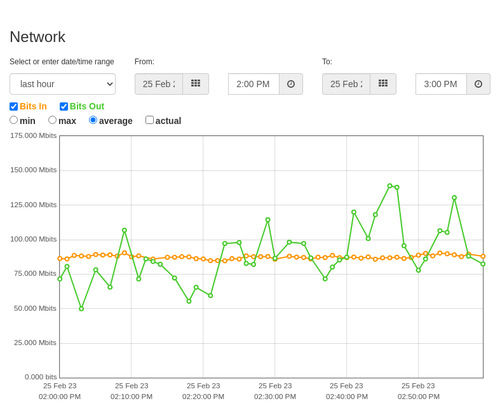
Task: Uncheck the Bits Out checkbox
Action: click(x=64, y=106)
